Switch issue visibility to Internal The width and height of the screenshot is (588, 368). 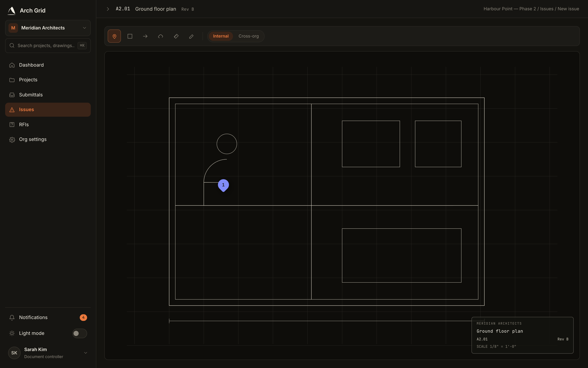coord(221,36)
